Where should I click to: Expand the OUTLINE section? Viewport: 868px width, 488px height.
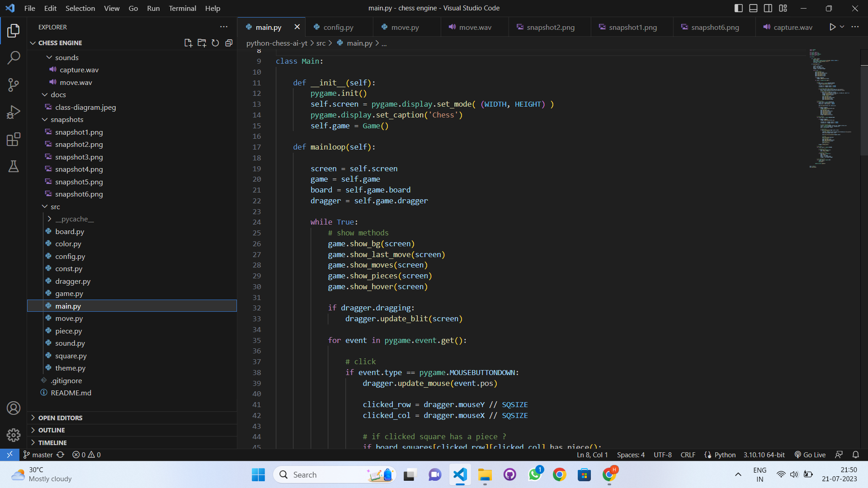point(52,430)
